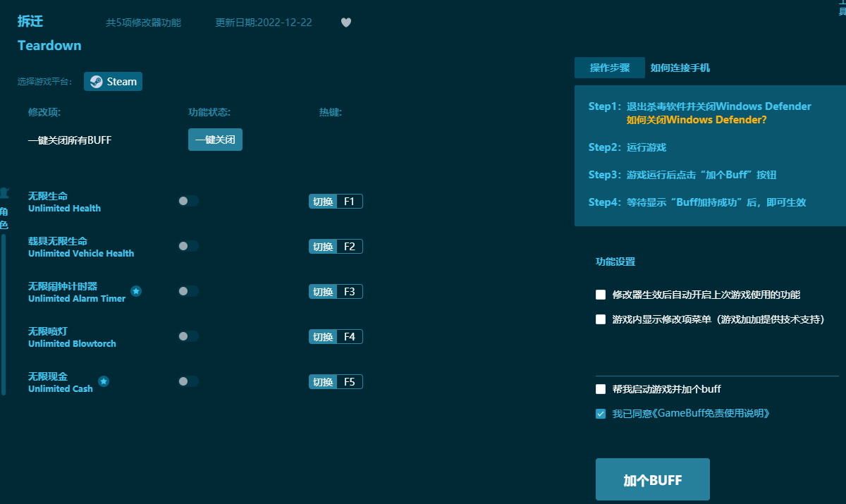846x504 pixels.
Task: Click the Step3 instruction text
Action: pyautogui.click(x=682, y=175)
